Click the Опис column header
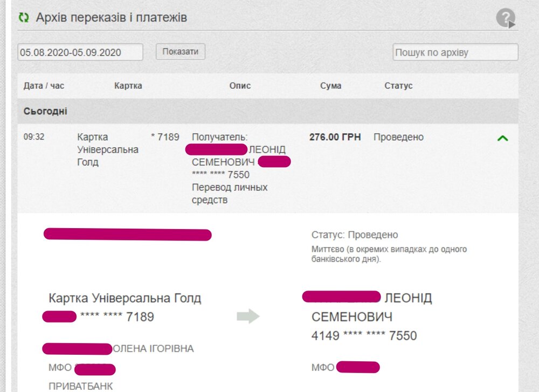 pyautogui.click(x=240, y=86)
